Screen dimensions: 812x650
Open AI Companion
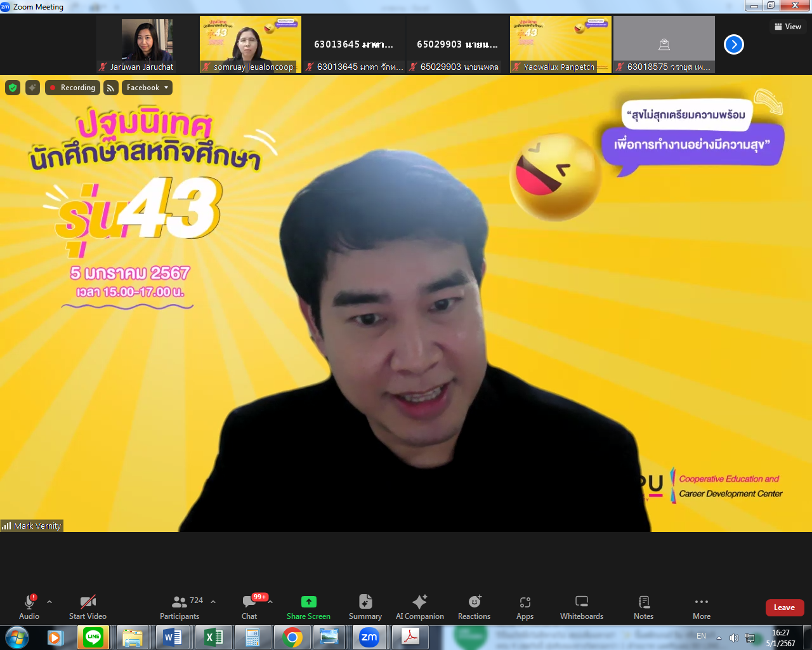pyautogui.click(x=419, y=607)
